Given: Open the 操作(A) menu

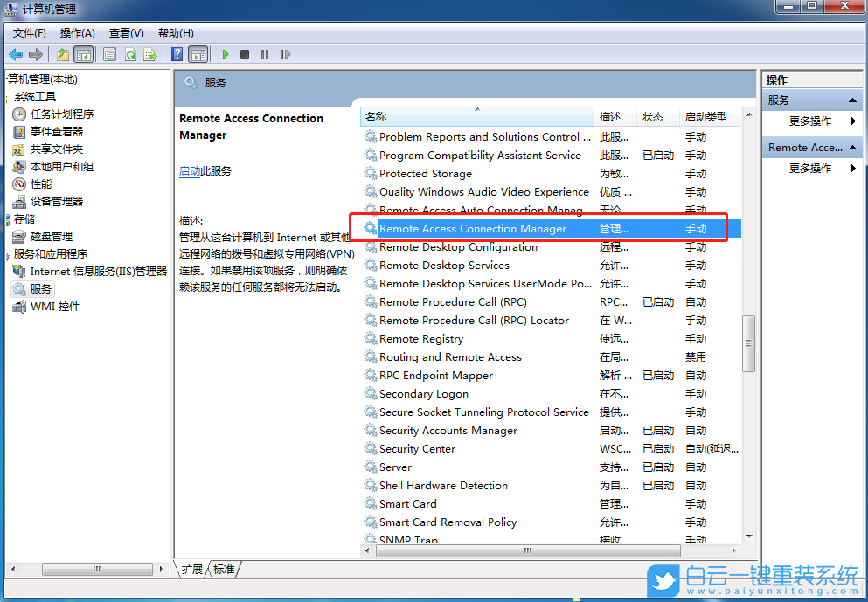Looking at the screenshot, I should pos(77,32).
